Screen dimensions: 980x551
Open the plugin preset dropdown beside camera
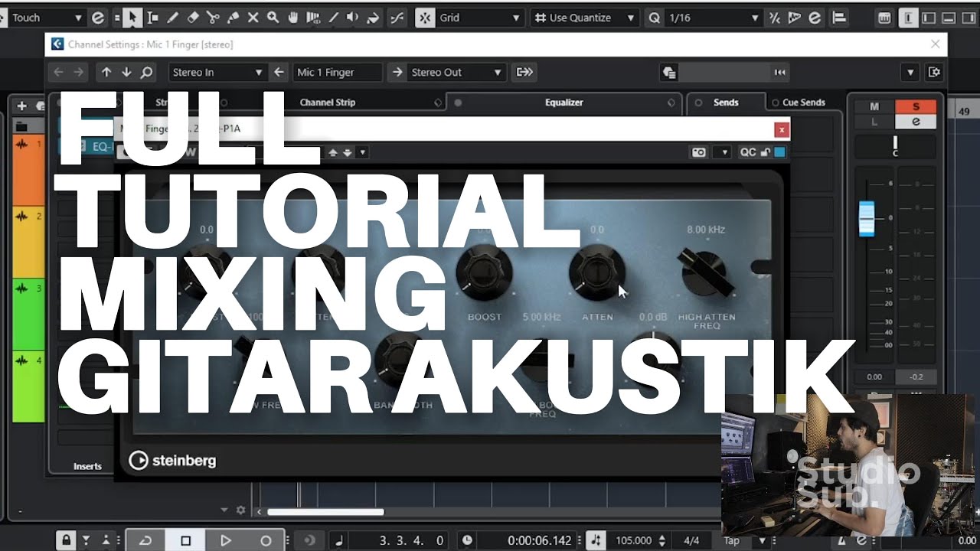point(721,152)
